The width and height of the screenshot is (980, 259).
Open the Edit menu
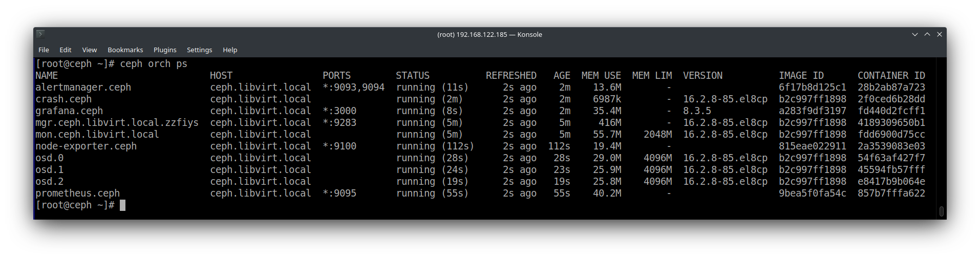click(x=65, y=50)
